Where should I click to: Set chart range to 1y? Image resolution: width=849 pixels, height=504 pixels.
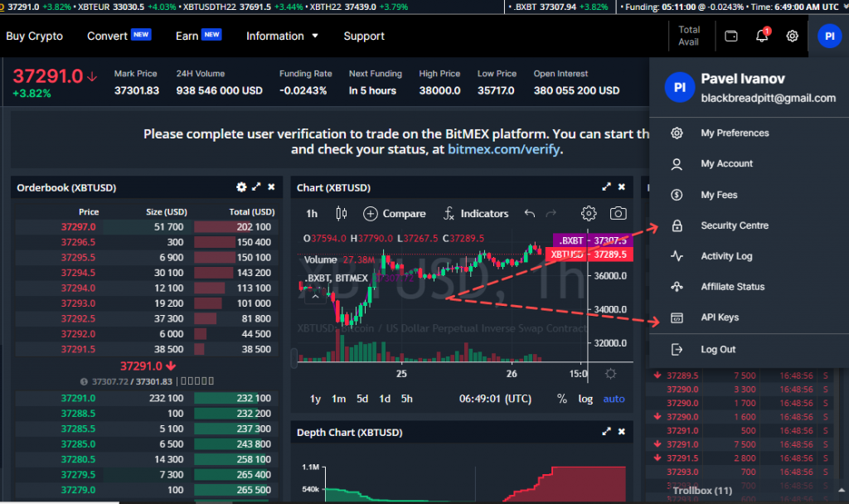pos(315,399)
